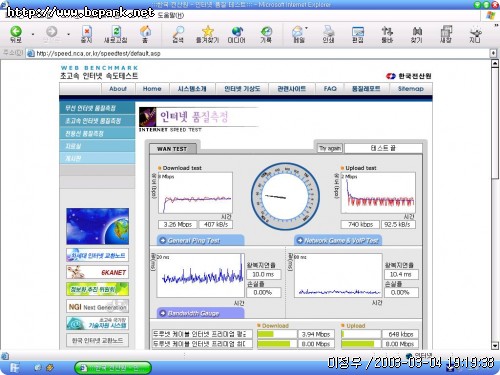Click the 8.00 Mbps download bandwidth bar
The height and width of the screenshot is (375, 500).
[277, 344]
